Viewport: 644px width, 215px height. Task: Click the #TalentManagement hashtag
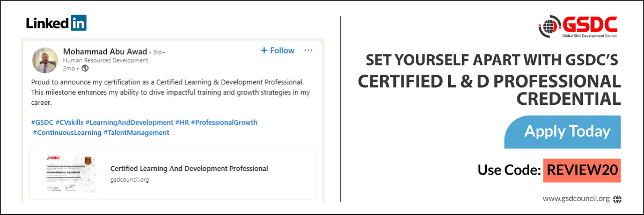click(136, 132)
